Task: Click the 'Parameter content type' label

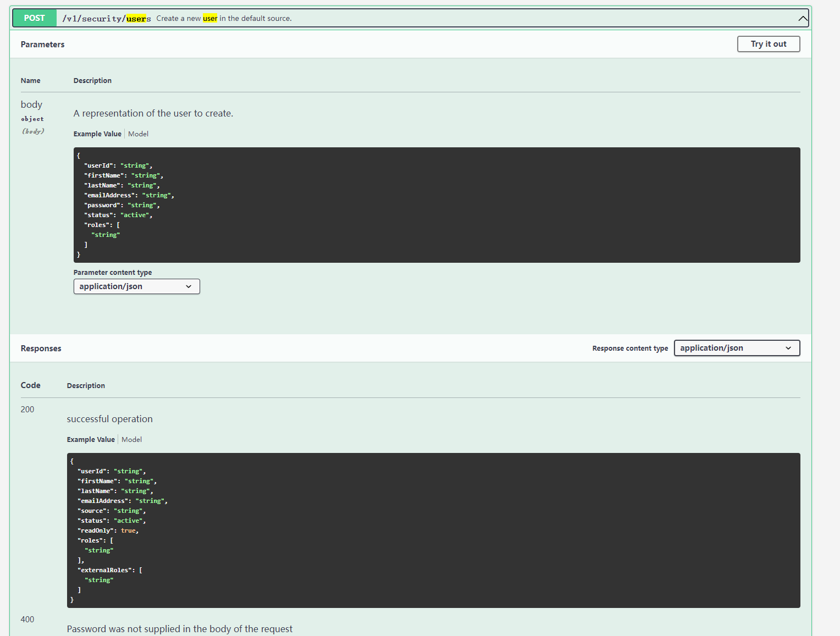Action: (113, 272)
